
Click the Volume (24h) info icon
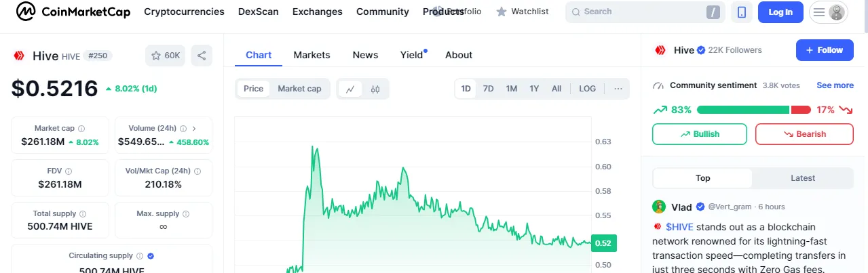point(183,128)
